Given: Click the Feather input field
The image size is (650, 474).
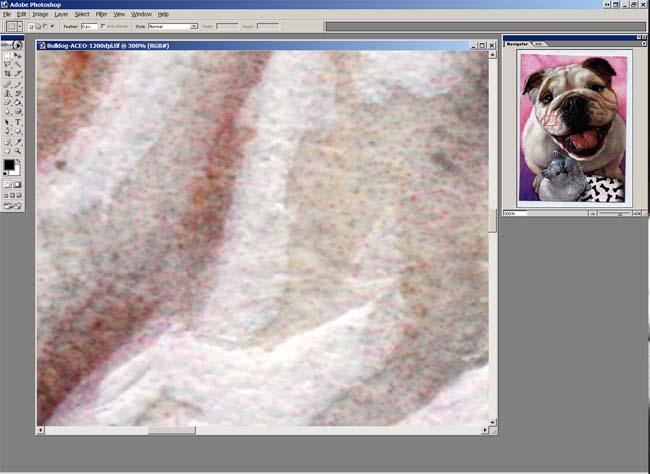Looking at the screenshot, I should click(89, 26).
